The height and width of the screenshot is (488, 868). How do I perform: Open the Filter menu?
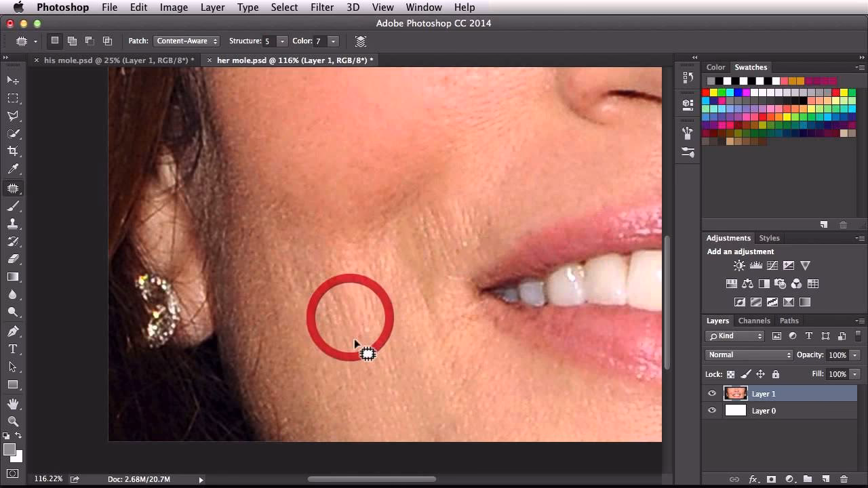click(321, 7)
